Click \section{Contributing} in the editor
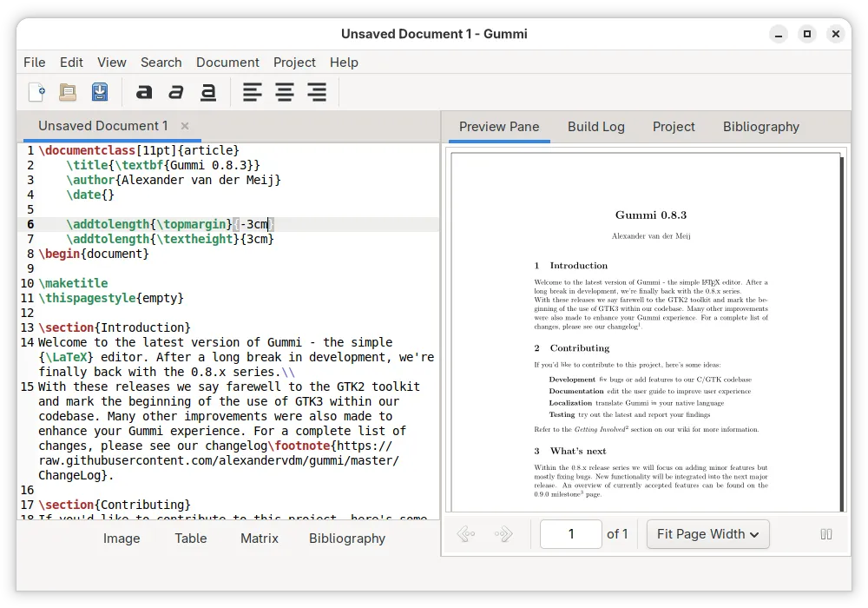This screenshot has width=868, height=608. [115, 505]
